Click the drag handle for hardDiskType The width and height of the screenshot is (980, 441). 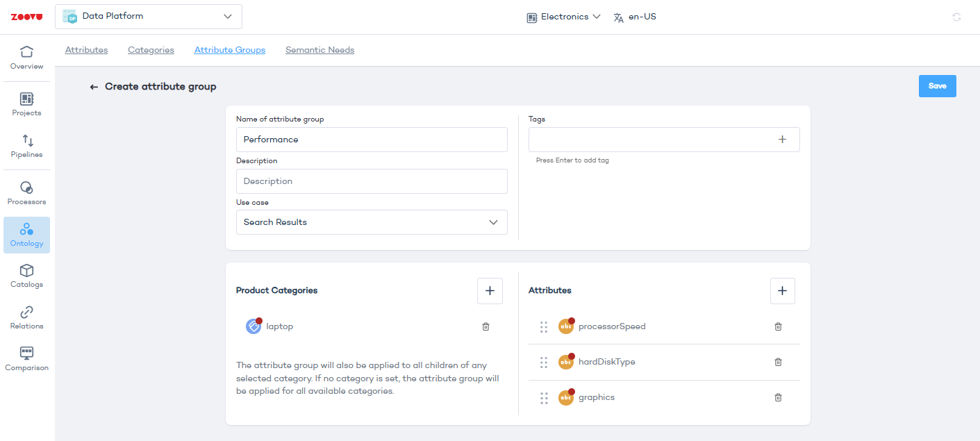point(544,362)
